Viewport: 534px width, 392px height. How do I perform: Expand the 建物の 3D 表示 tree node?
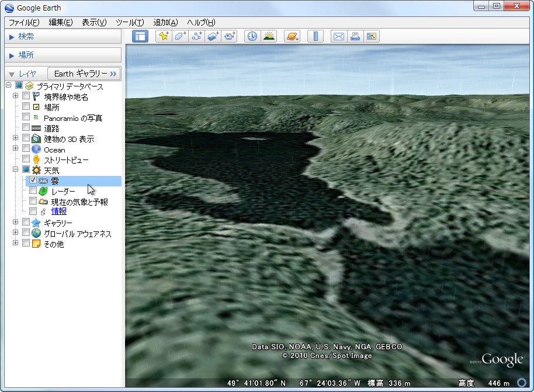click(x=15, y=138)
